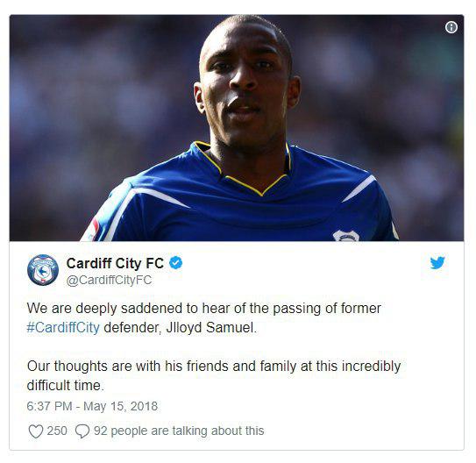Image resolution: width=476 pixels, height=463 pixels.
Task: Click the club crest on the blue jersey
Action: click(x=346, y=236)
